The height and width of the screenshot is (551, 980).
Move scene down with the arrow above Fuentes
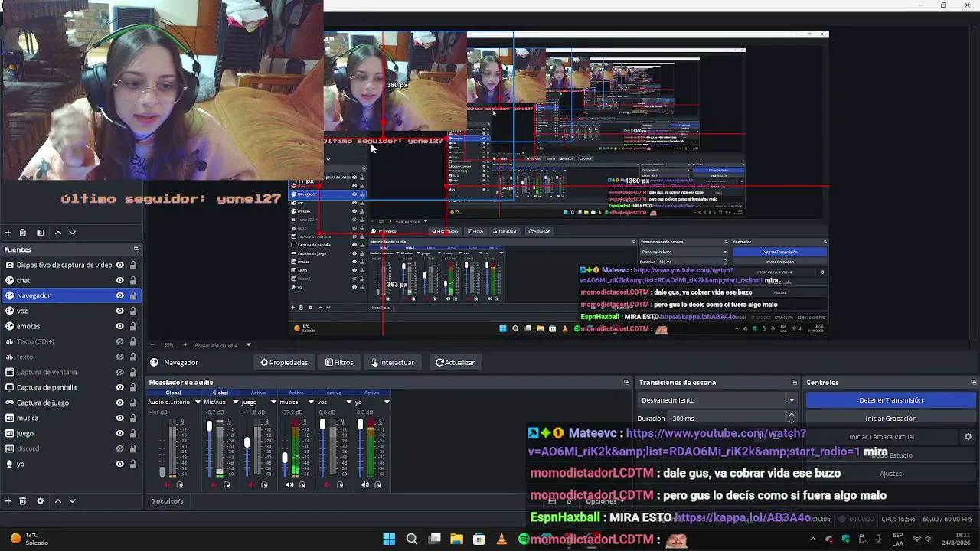(72, 233)
